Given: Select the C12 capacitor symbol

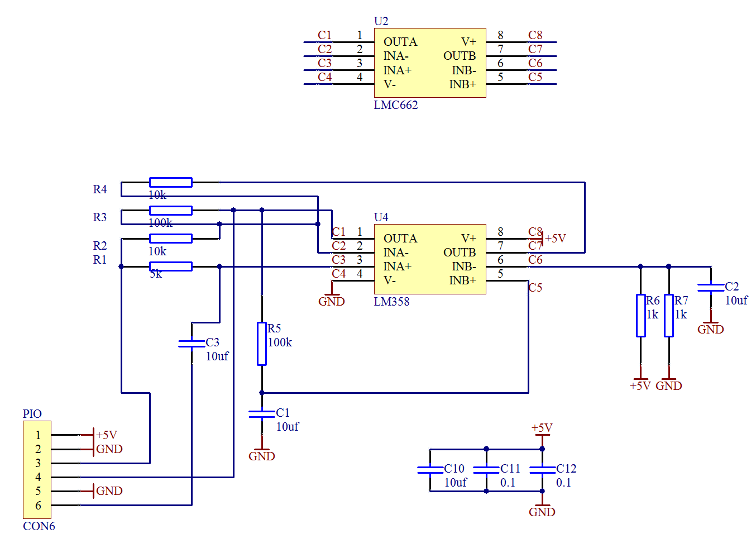Looking at the screenshot, I should coord(542,470).
